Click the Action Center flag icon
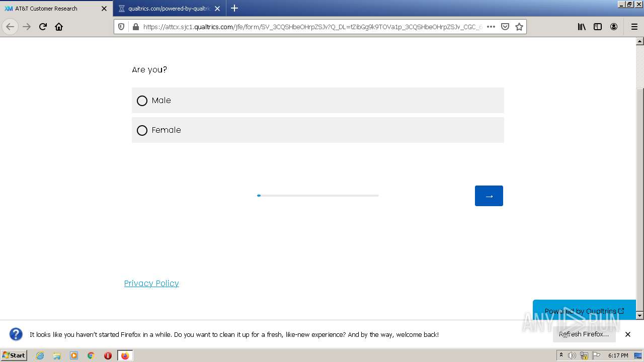 click(596, 355)
